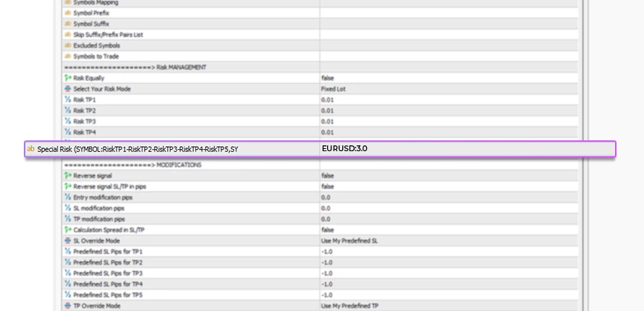The height and width of the screenshot is (311, 644).
Task: Click the icon beside Entry modification pips
Action: (68, 197)
